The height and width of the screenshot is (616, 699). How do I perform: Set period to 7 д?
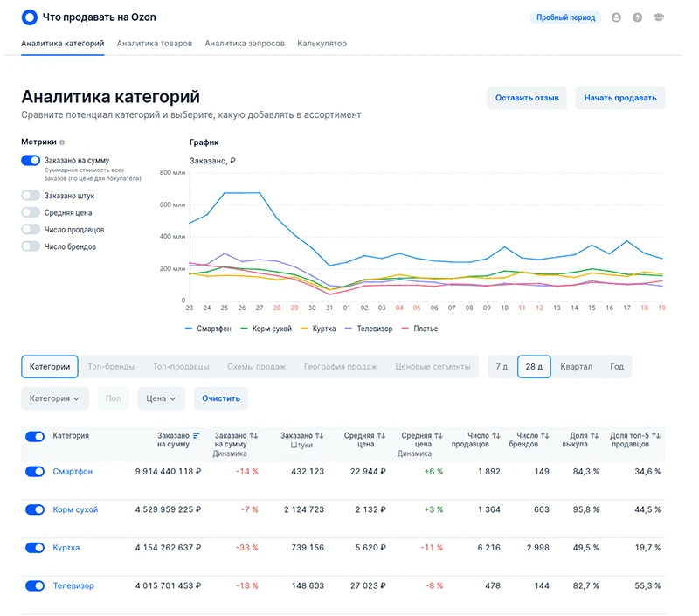502,367
